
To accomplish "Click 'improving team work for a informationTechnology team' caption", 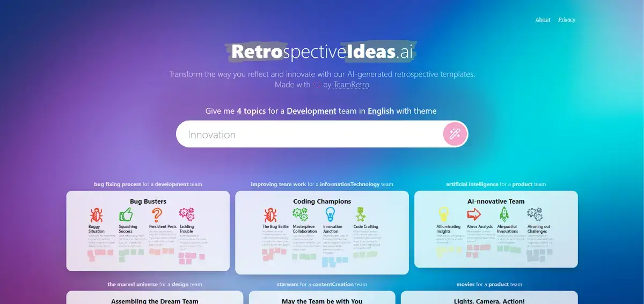I will click(x=322, y=184).
